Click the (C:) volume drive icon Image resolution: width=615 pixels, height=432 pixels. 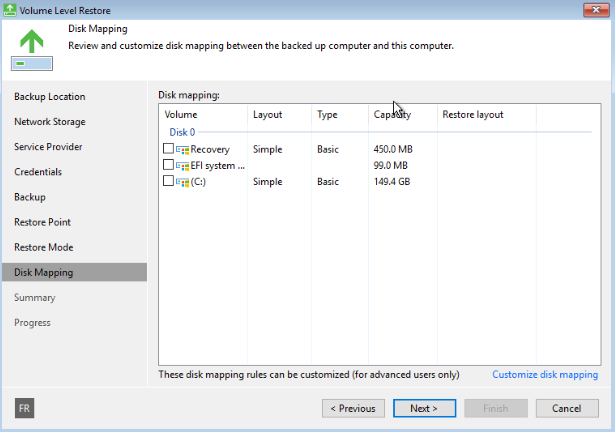[182, 182]
